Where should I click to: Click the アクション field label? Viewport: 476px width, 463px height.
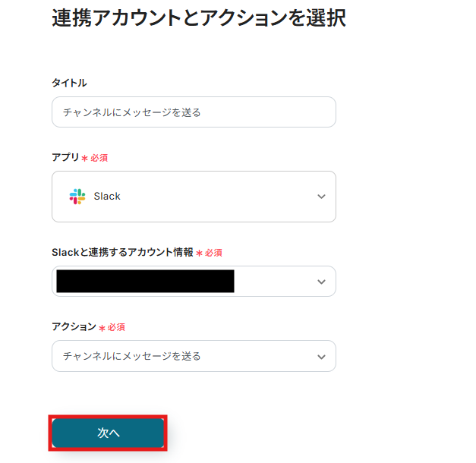point(74,326)
